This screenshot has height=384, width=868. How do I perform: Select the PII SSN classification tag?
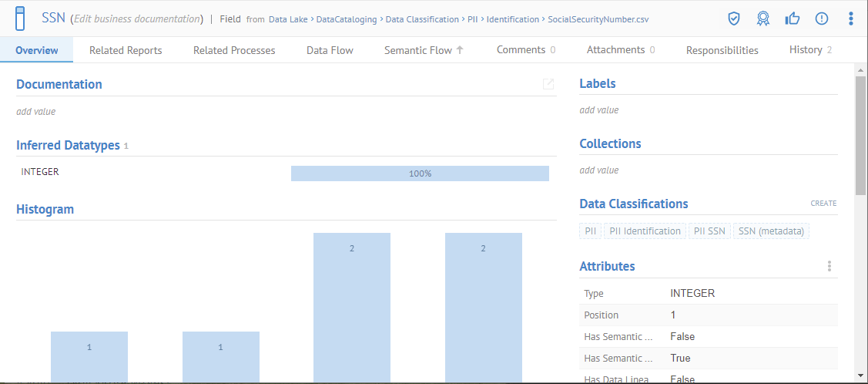pos(709,231)
